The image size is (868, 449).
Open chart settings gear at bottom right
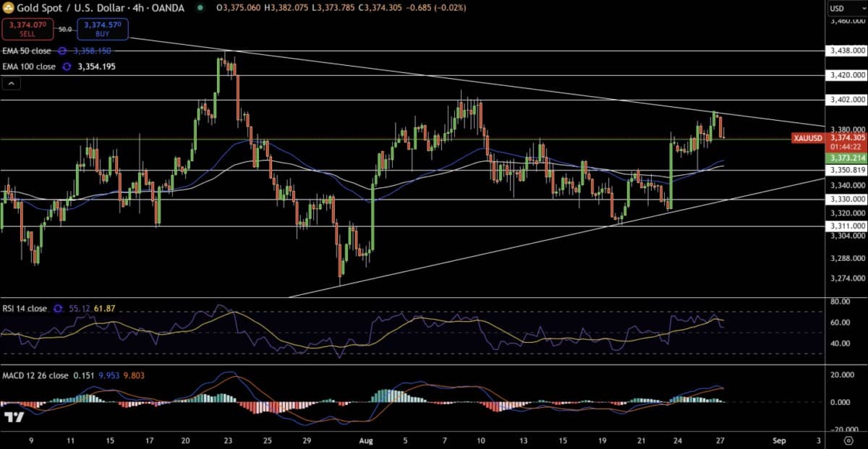[847, 439]
